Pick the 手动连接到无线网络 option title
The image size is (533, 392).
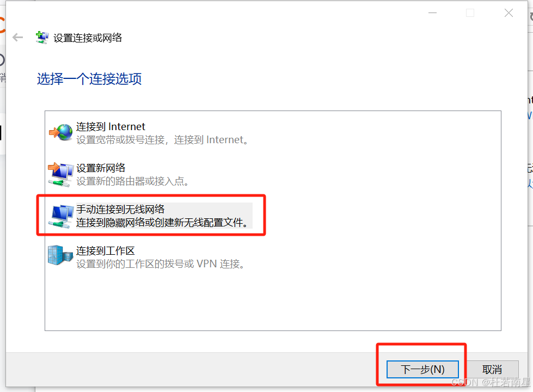click(120, 209)
